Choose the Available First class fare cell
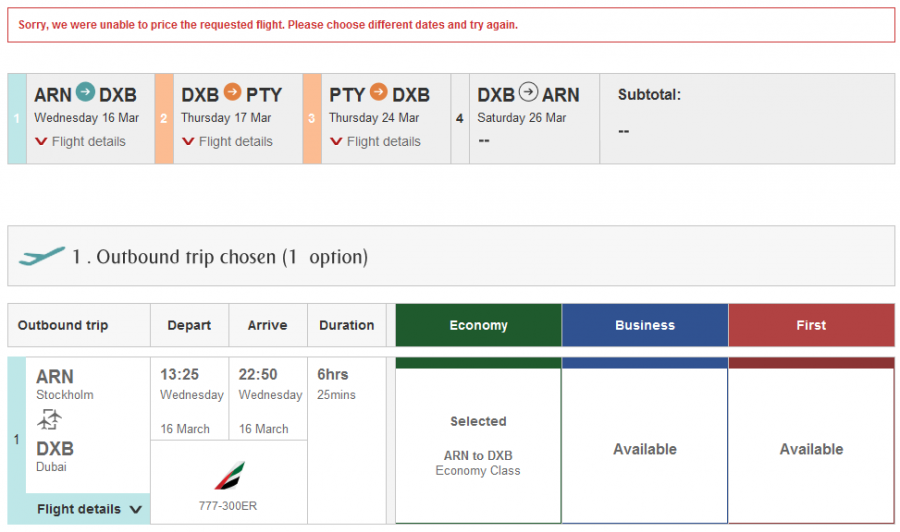 [811, 449]
